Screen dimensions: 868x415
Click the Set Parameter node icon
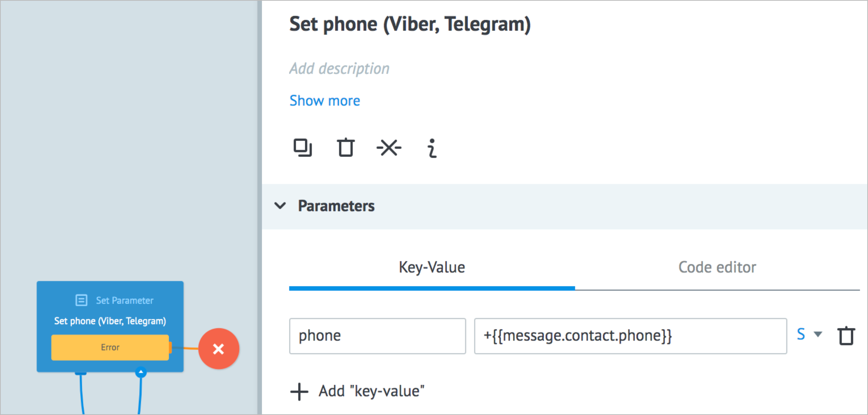(x=81, y=300)
